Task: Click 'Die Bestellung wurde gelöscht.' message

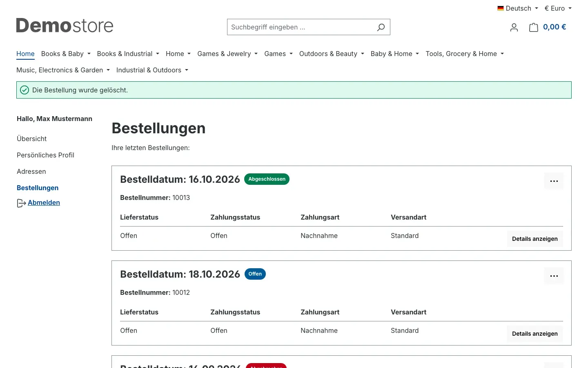Action: (80, 90)
